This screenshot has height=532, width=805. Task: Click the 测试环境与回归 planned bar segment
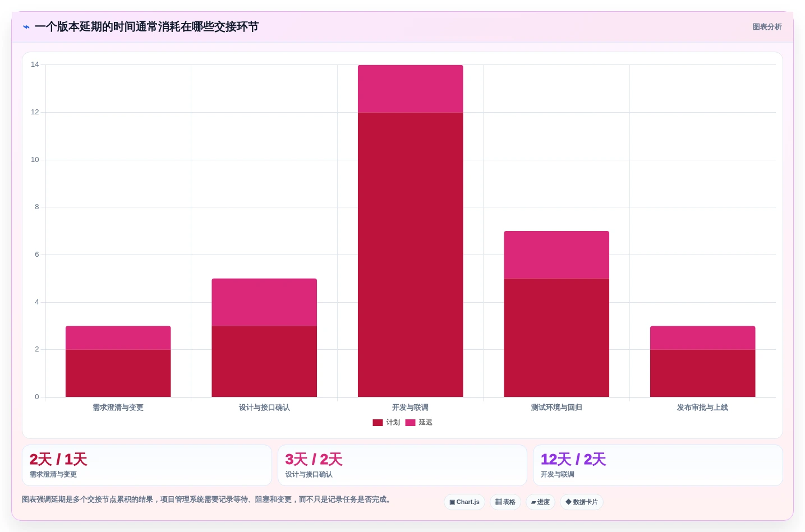pos(556,337)
